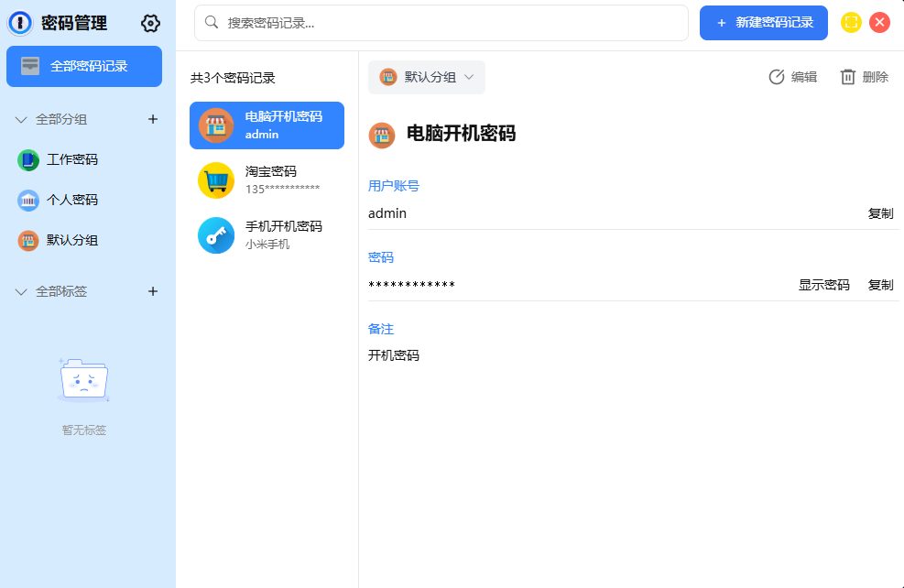
Task: Open the 默认分组 group dropdown
Action: (427, 77)
